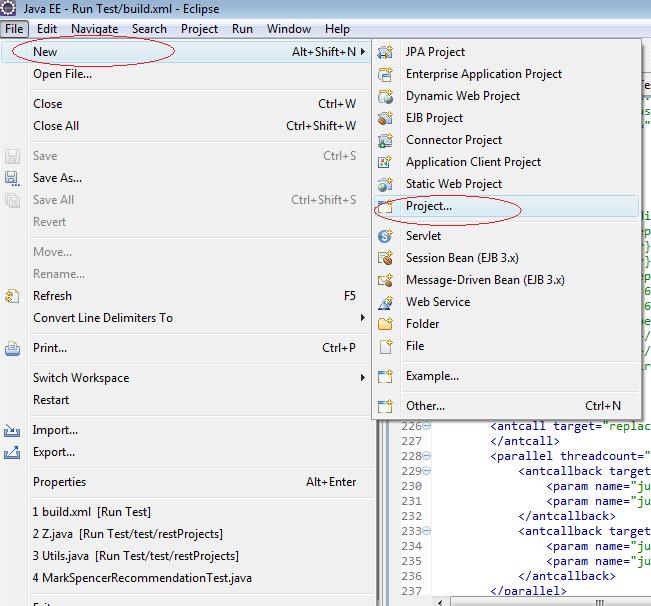Click the Static Web Project icon

(x=385, y=184)
